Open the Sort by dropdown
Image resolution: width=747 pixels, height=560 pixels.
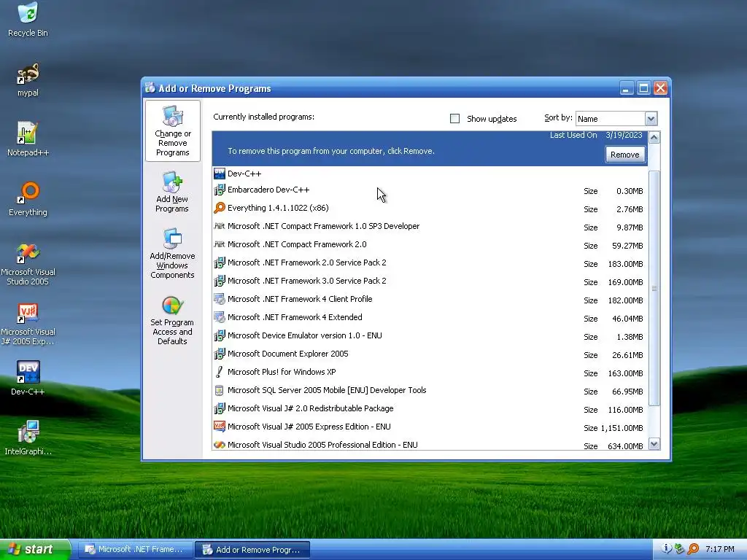pyautogui.click(x=651, y=119)
